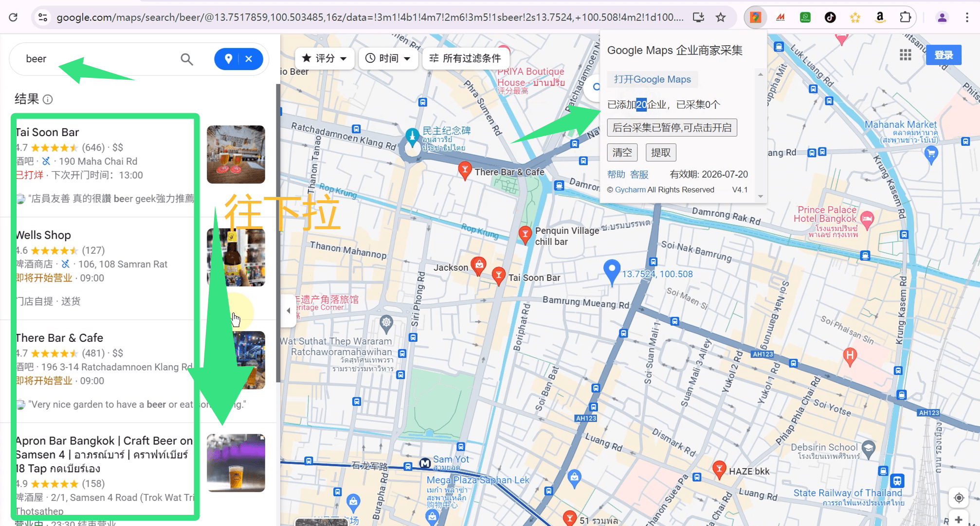Click the 清空 clear button
The height and width of the screenshot is (526, 980).
(622, 153)
